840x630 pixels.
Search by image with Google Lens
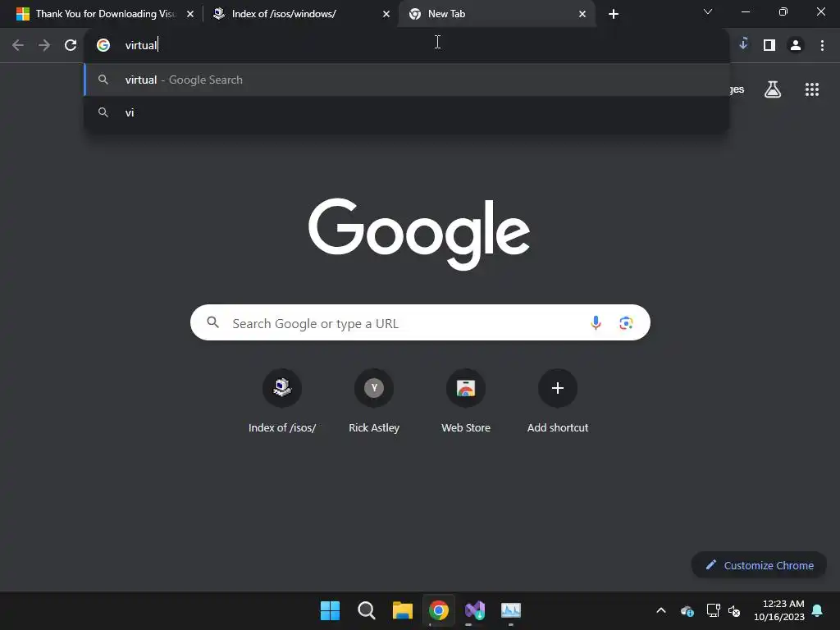pyautogui.click(x=626, y=322)
